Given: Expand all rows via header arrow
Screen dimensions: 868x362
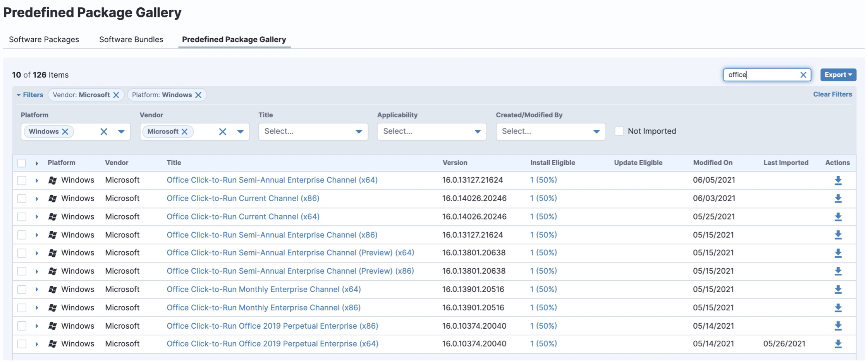Looking at the screenshot, I should point(37,163).
